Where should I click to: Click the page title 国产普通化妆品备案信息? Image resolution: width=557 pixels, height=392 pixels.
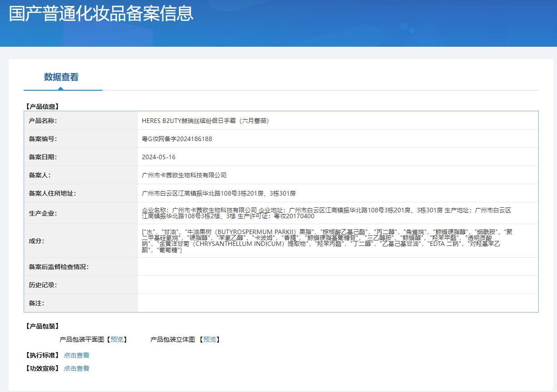[101, 14]
